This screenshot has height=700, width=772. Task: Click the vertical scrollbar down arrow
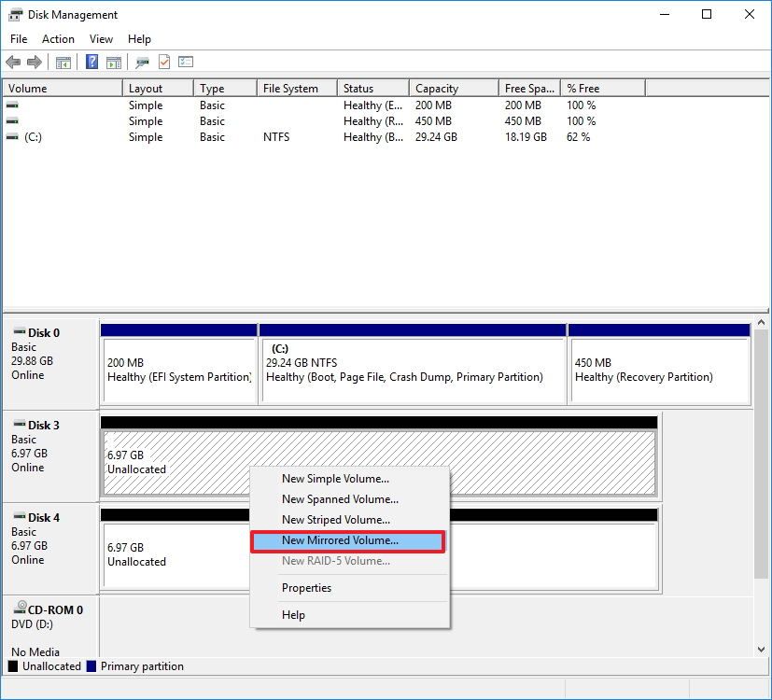point(761,647)
